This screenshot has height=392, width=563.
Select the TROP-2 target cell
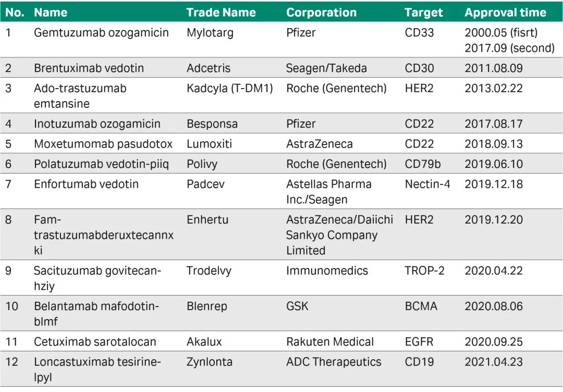pos(424,271)
